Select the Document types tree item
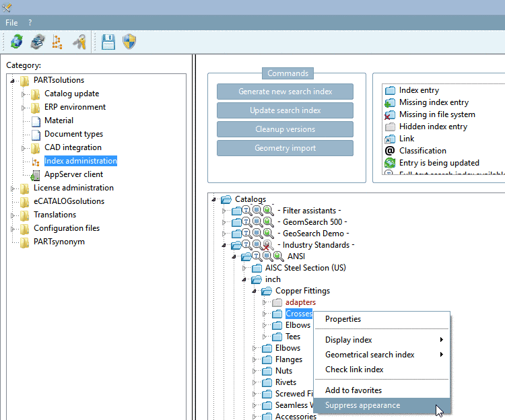Screen dimensions: 505x420 tap(73, 134)
